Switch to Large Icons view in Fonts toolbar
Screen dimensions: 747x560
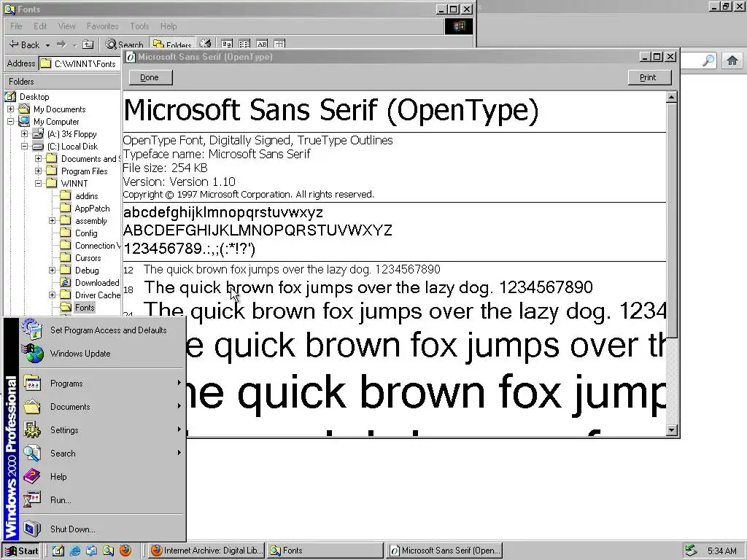tap(227, 44)
